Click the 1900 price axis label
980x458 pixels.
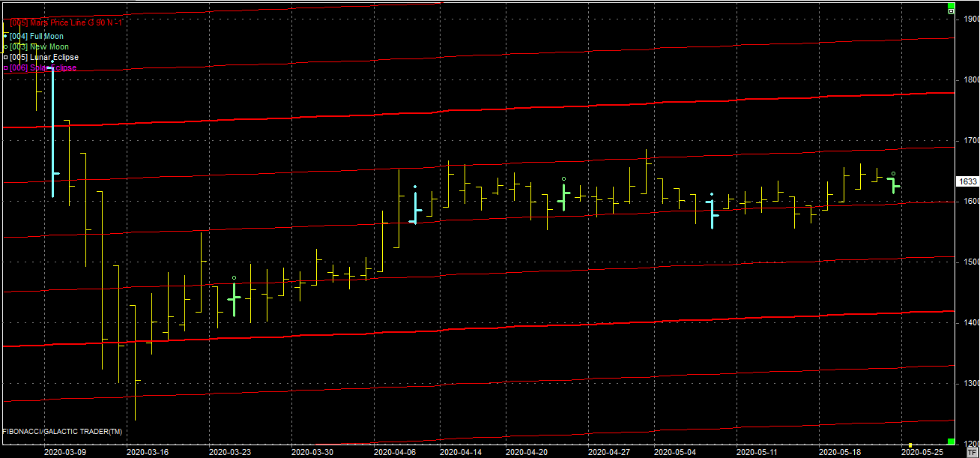point(970,19)
